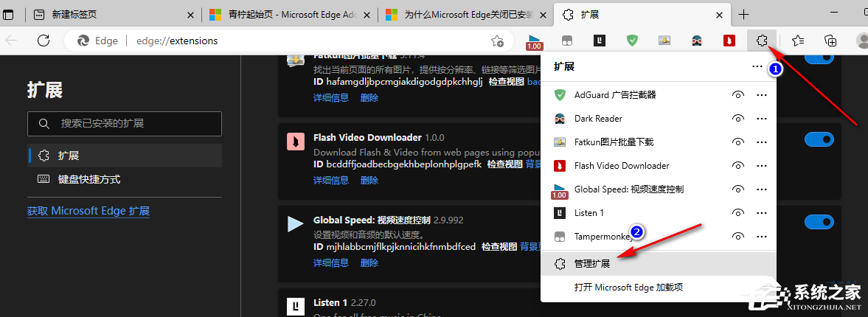868x317 pixels.
Task: Click the edge://extensions address bar
Action: (x=288, y=41)
